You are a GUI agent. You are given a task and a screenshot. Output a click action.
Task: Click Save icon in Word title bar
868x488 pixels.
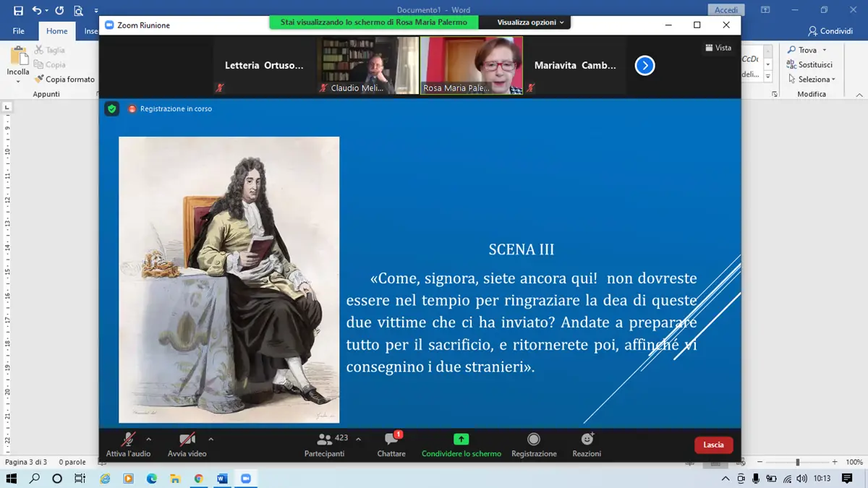(x=18, y=10)
